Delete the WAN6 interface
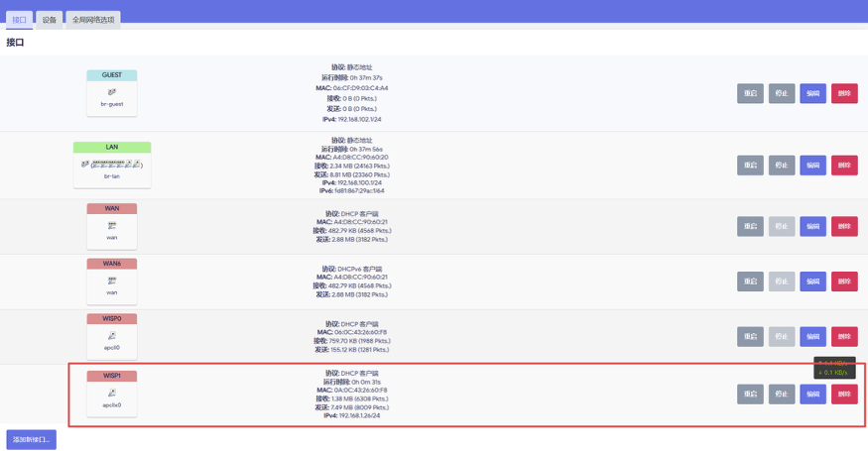Image resolution: width=868 pixels, height=451 pixels. [844, 282]
